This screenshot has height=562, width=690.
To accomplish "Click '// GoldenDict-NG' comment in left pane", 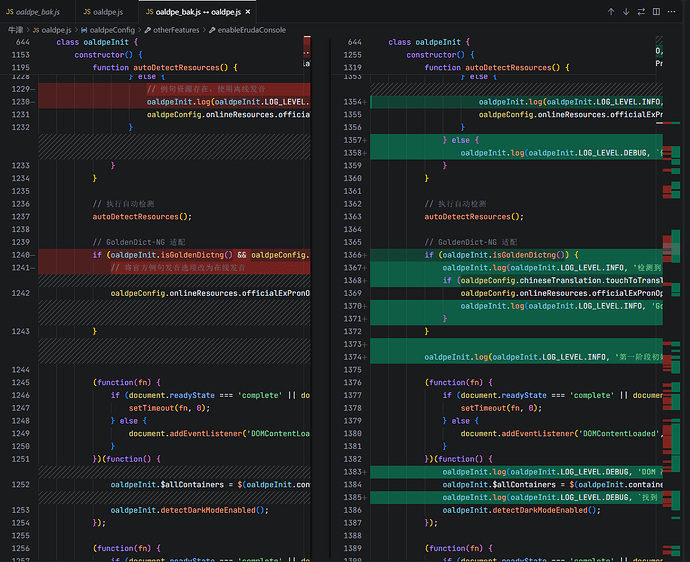I will [x=139, y=242].
